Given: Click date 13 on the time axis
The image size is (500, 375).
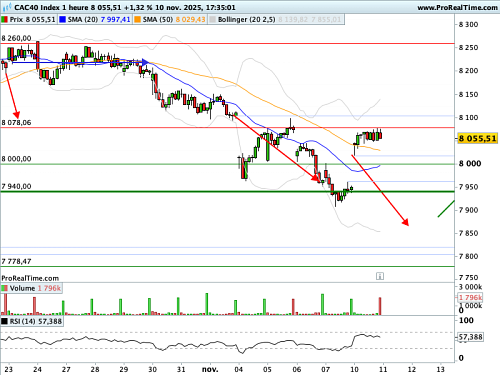Looking at the screenshot, I should point(441,369).
